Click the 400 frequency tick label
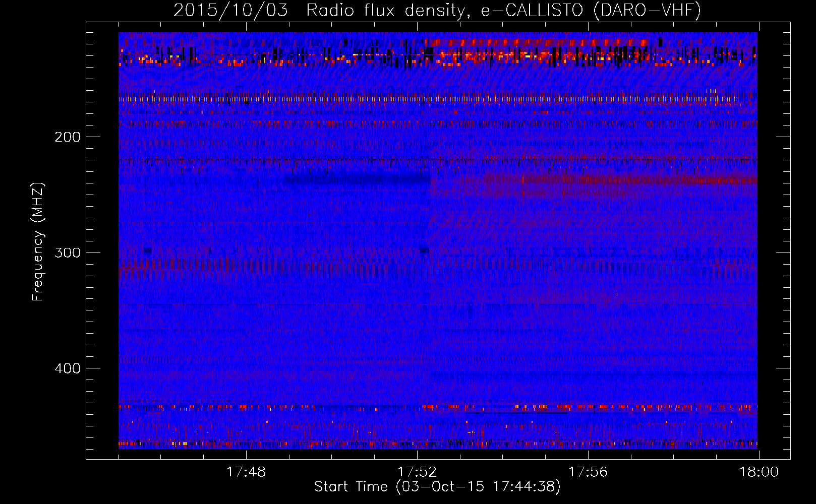816x504 pixels. (x=68, y=368)
